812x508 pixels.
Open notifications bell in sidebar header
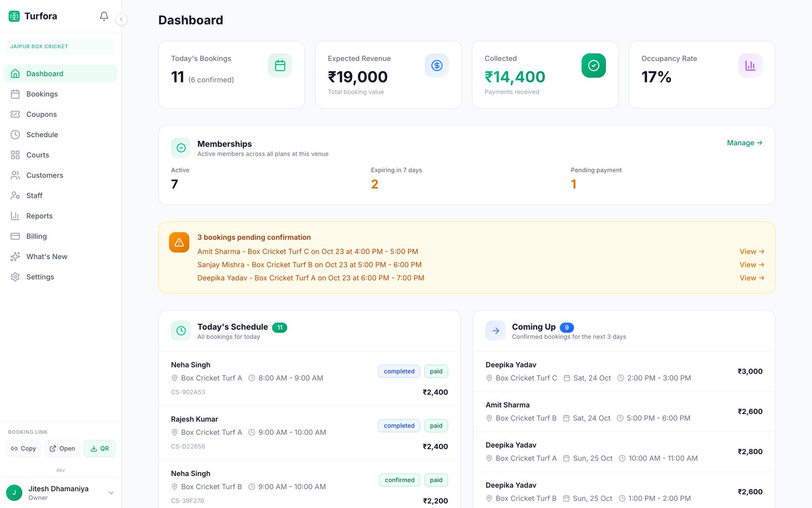104,16
